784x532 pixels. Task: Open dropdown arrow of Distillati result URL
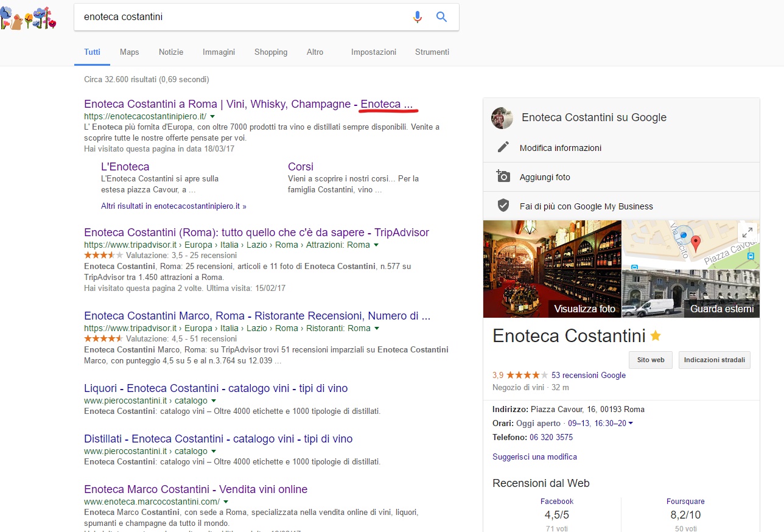coord(213,452)
